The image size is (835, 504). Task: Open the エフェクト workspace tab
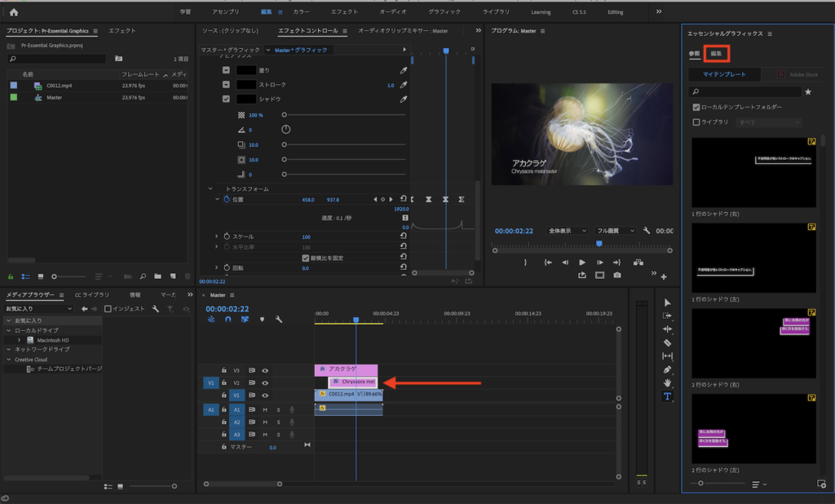click(344, 12)
